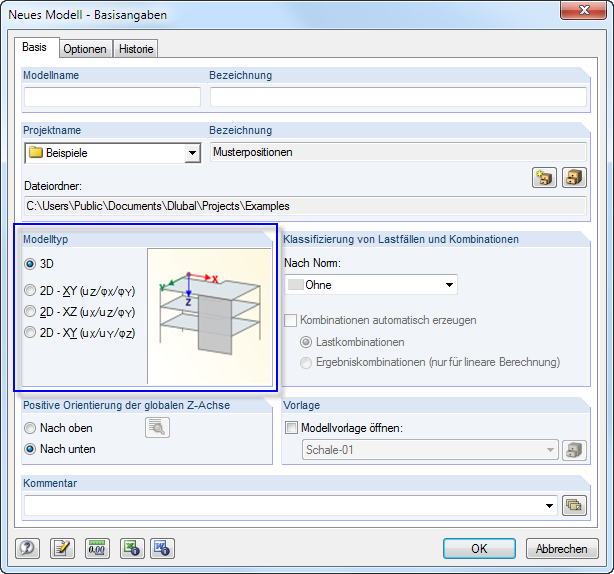Click the comment picker icon button
This screenshot has width=614, height=574.
tap(574, 505)
